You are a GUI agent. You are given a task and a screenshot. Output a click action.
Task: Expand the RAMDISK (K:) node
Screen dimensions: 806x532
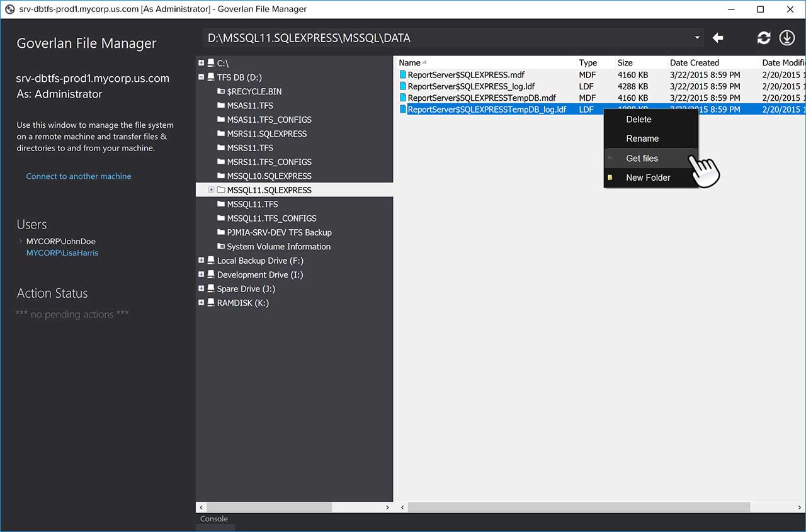pos(201,303)
